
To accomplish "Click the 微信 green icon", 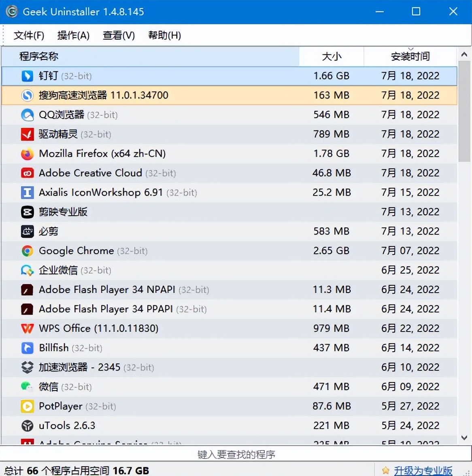I will [x=27, y=387].
